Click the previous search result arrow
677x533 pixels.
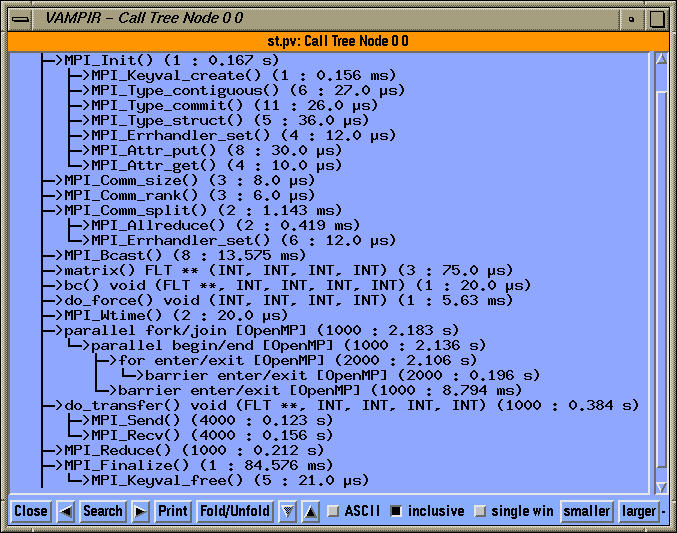(x=66, y=511)
